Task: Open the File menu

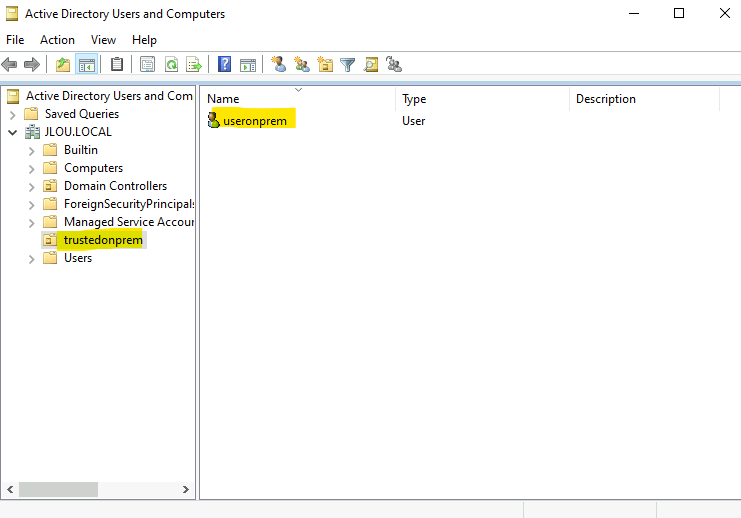Action: coord(15,40)
